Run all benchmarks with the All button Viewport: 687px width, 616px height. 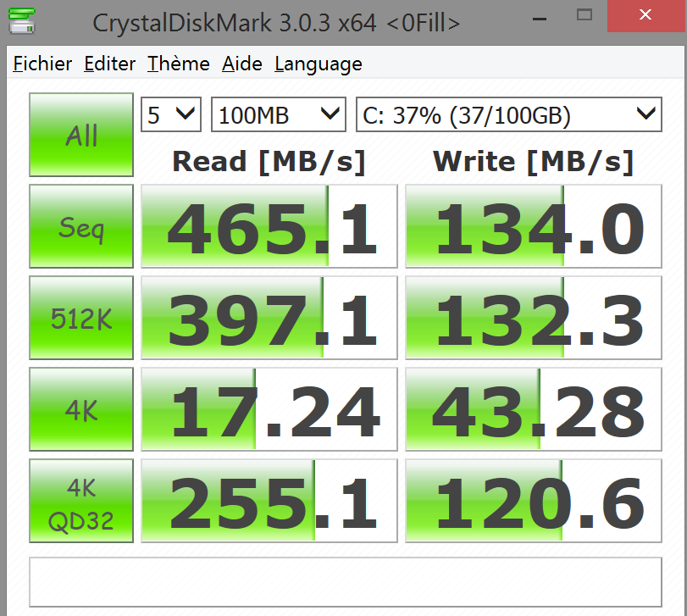click(81, 135)
